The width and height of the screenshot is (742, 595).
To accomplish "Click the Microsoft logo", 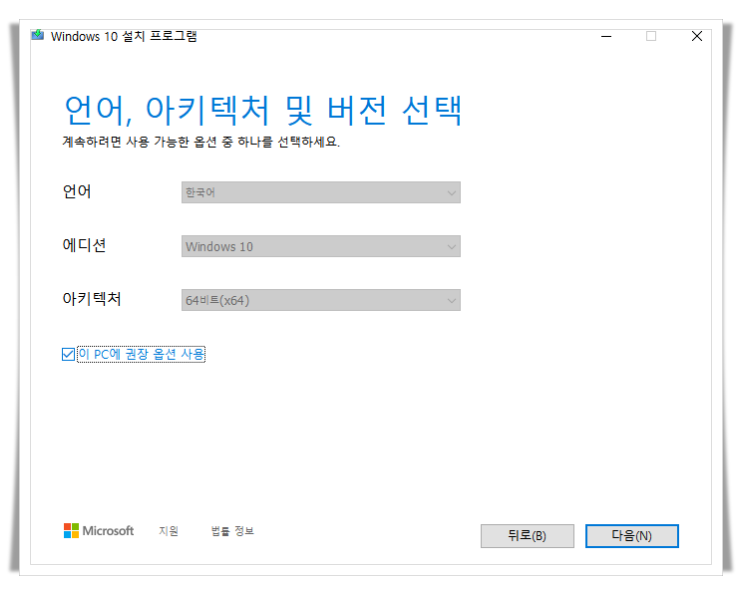I will (x=99, y=531).
